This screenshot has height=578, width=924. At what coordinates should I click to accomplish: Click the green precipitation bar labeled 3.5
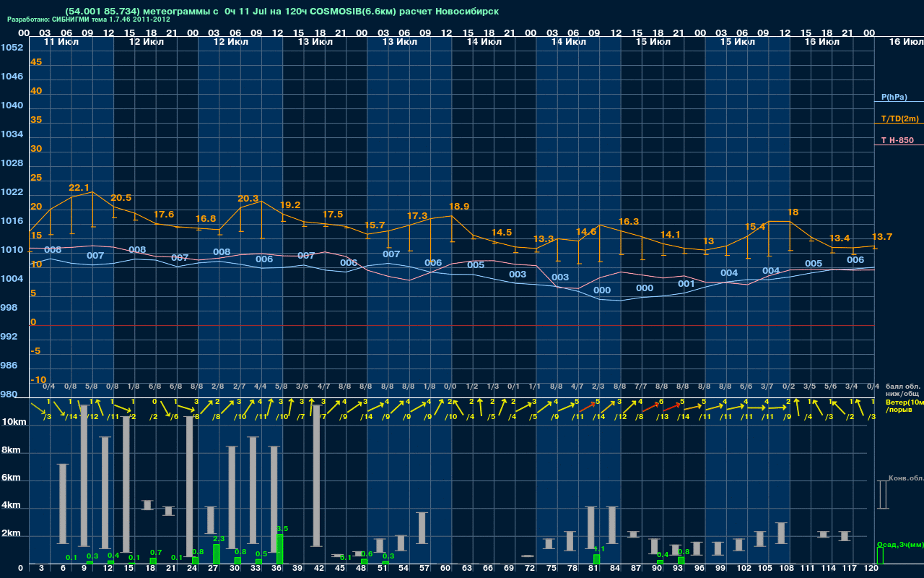(280, 549)
